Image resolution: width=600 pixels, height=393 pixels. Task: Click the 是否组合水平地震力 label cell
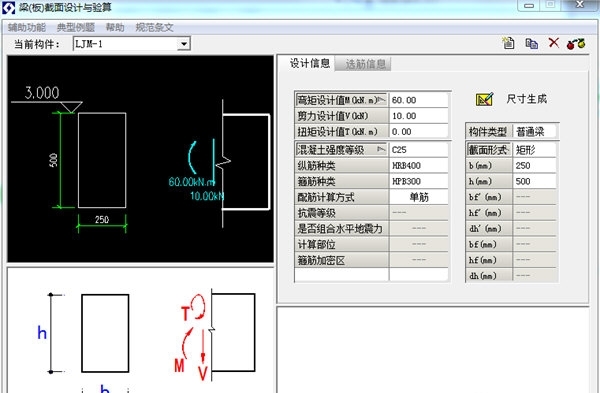(x=342, y=229)
